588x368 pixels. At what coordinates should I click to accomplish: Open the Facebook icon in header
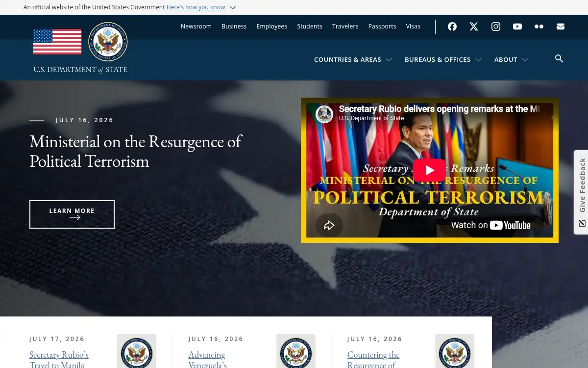[x=452, y=26]
